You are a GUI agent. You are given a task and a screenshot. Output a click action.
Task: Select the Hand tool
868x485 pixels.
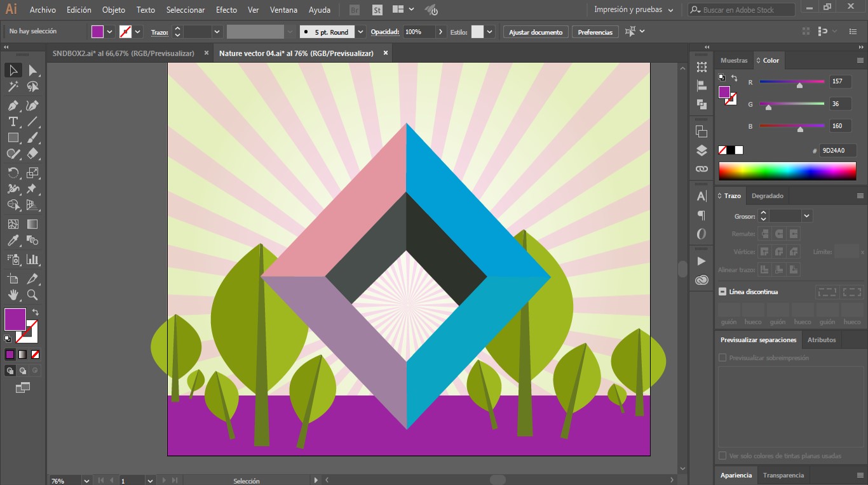[13, 295]
